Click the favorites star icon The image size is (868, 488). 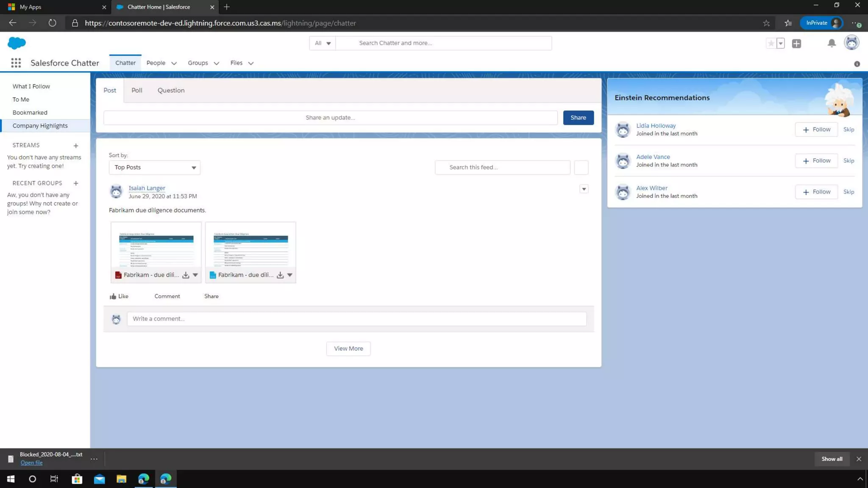(771, 43)
